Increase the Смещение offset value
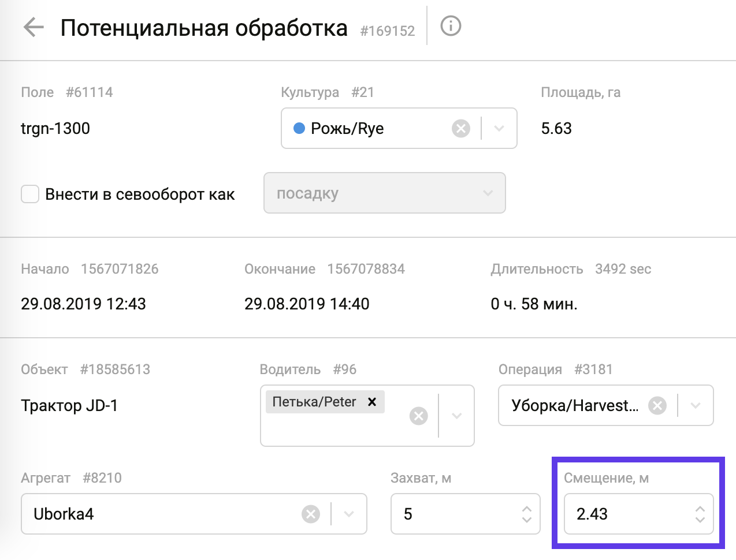The image size is (736, 560). coord(700,509)
